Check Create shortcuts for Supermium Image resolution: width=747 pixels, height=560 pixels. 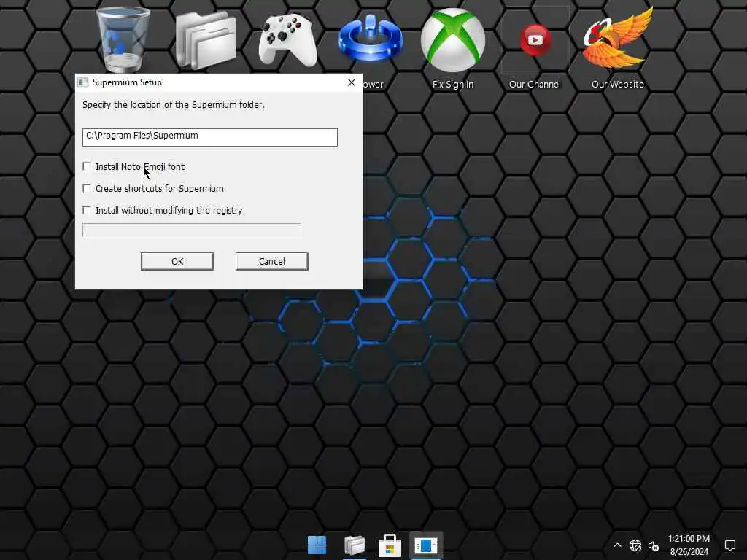pos(87,188)
